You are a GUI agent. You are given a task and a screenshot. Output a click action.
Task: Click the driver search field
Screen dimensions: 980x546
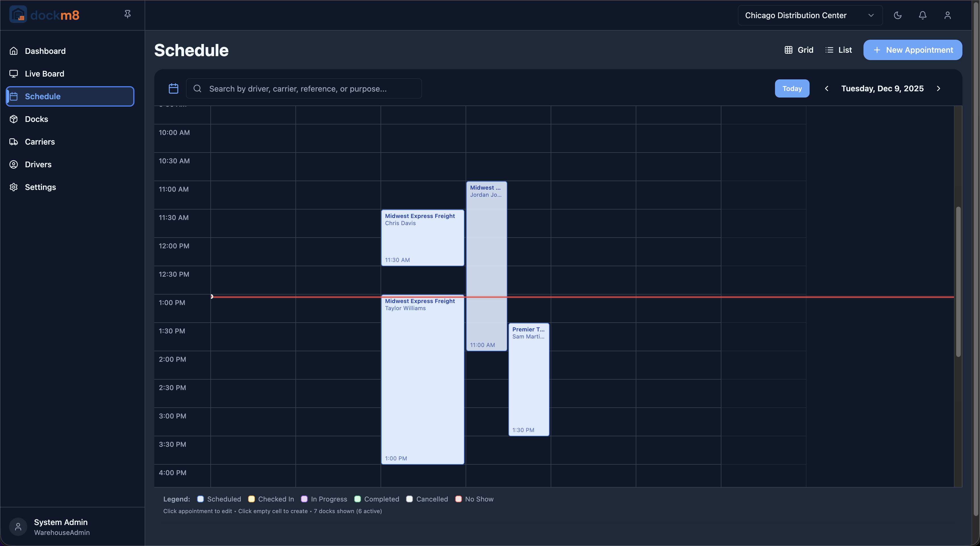tap(304, 88)
